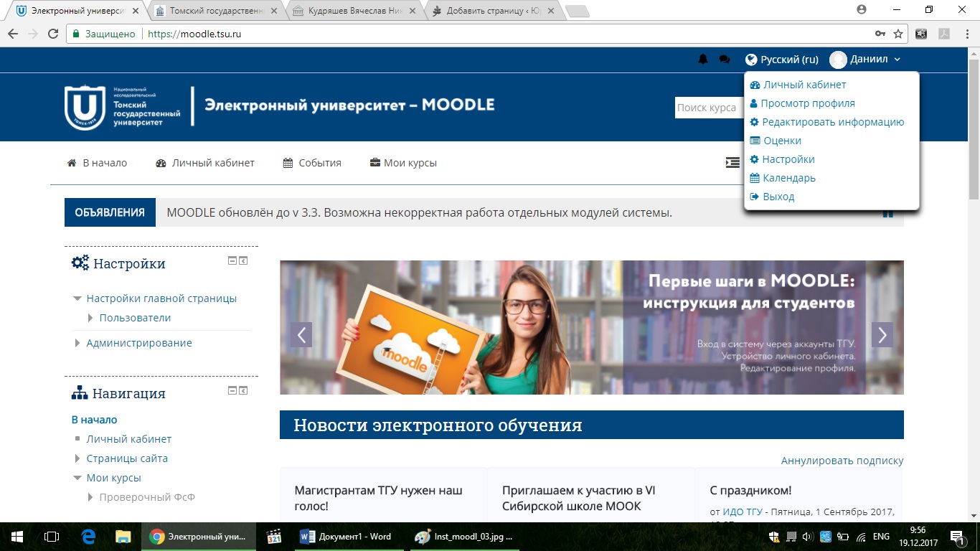Open news Приглашаем к участию в VI Сибирской школе
This screenshot has width=980, height=551.
[x=579, y=498]
